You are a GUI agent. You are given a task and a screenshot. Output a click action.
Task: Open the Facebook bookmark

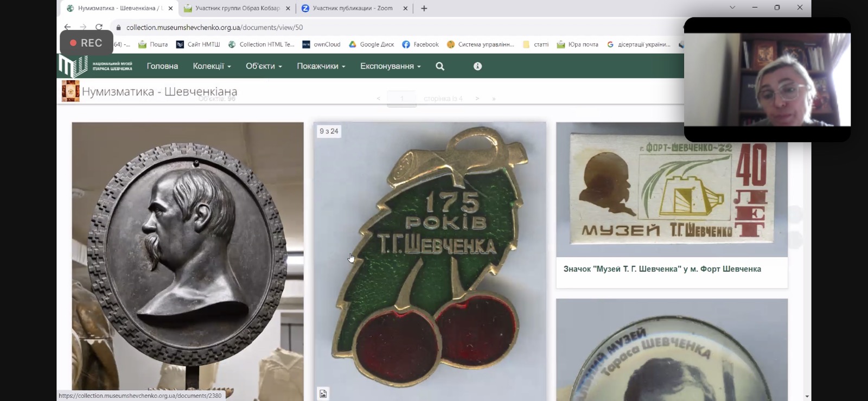[420, 44]
